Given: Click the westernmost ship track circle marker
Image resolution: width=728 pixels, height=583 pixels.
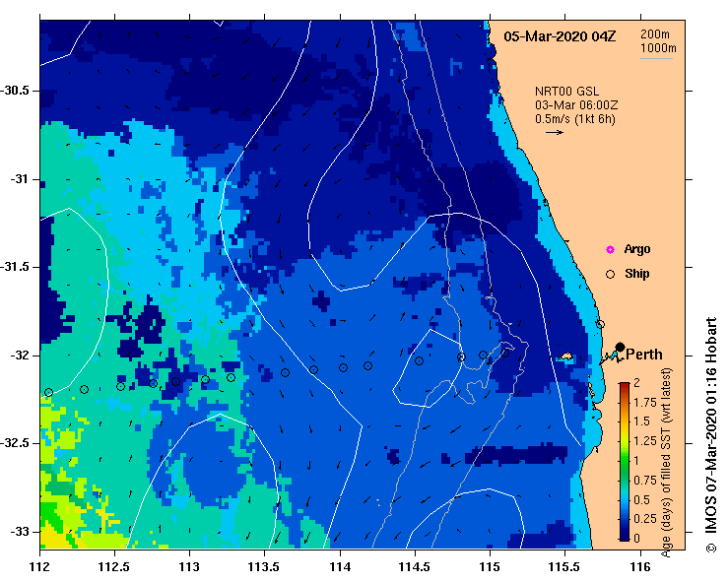Looking at the screenshot, I should [48, 393].
